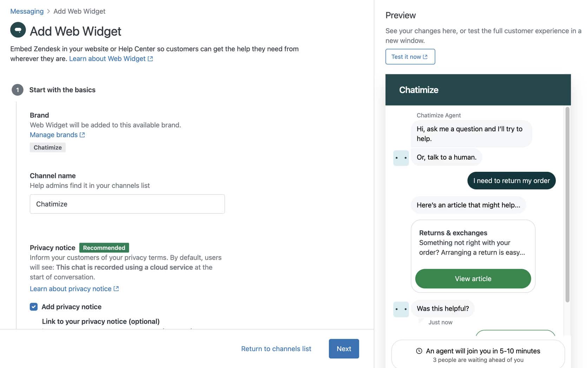Click external-link icon beside Learn about Web Widget
Screen dimensions: 588x368
pos(150,59)
